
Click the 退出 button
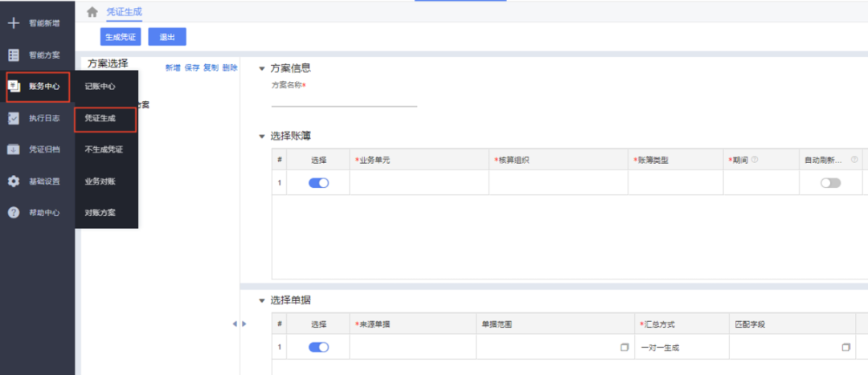(x=167, y=37)
